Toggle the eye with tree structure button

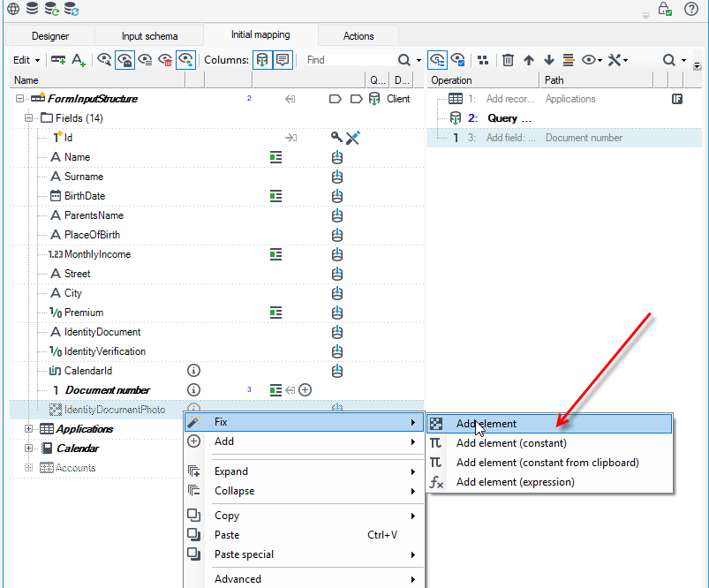pos(437,60)
